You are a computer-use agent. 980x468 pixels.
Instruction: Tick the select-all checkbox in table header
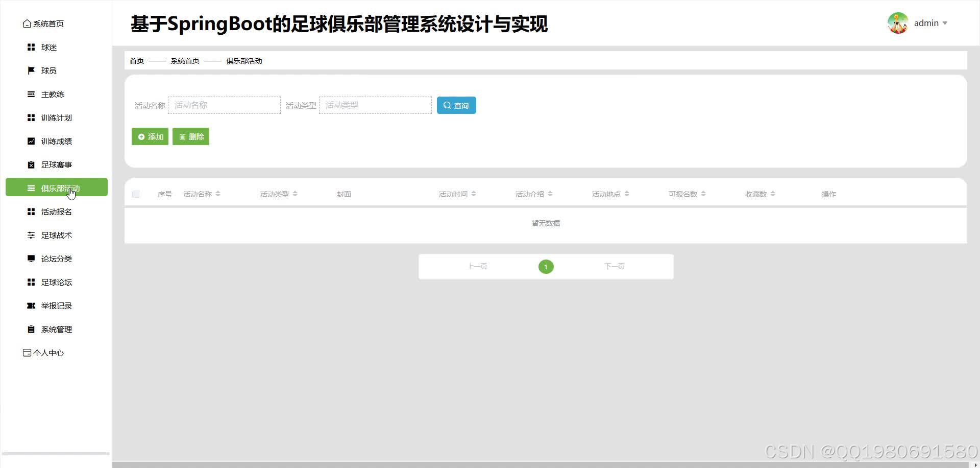[135, 194]
